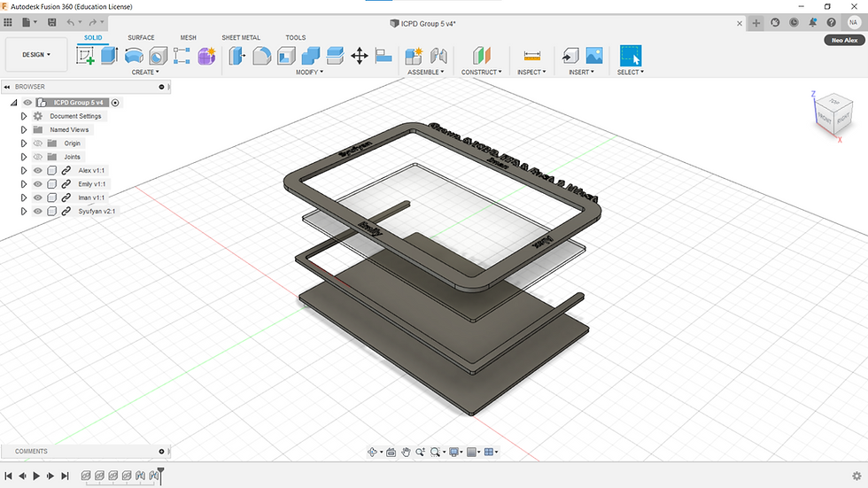Open the Data Panel grid icon

coord(8,22)
